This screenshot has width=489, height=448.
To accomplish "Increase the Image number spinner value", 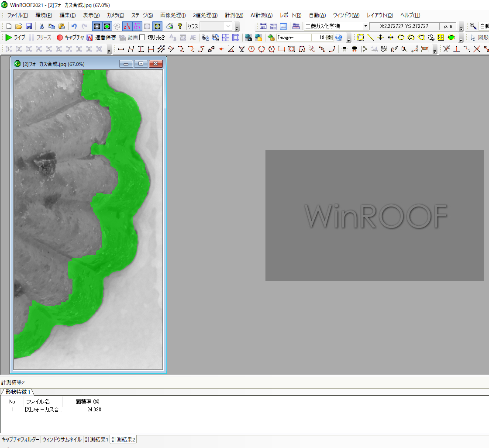I will pos(329,36).
